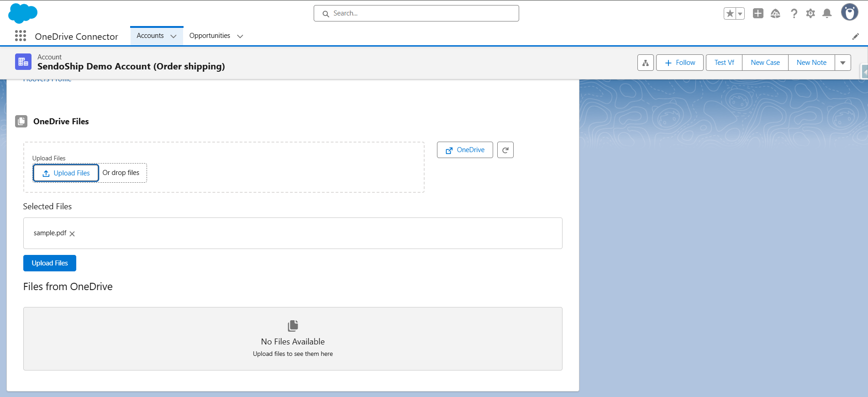Click the No Files Available document icon

293,326
